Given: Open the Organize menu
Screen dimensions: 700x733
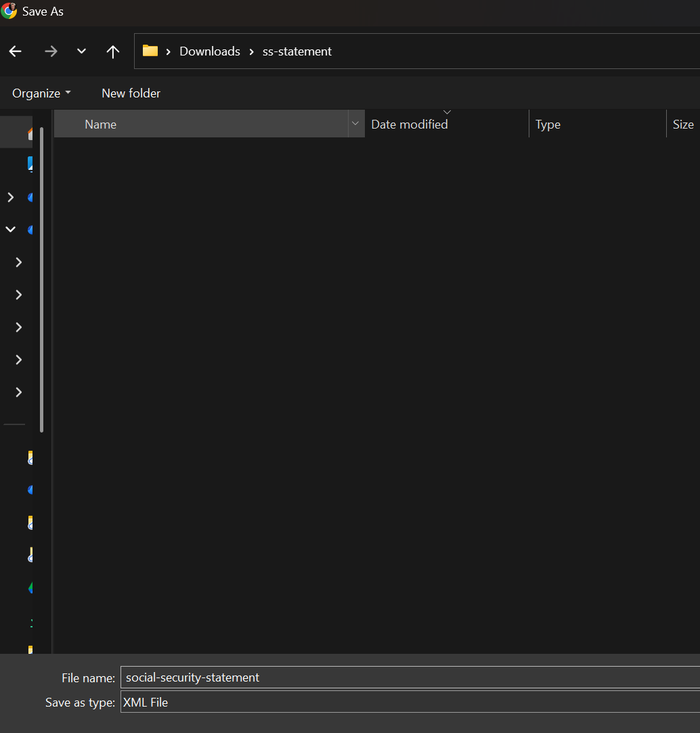Looking at the screenshot, I should point(41,93).
